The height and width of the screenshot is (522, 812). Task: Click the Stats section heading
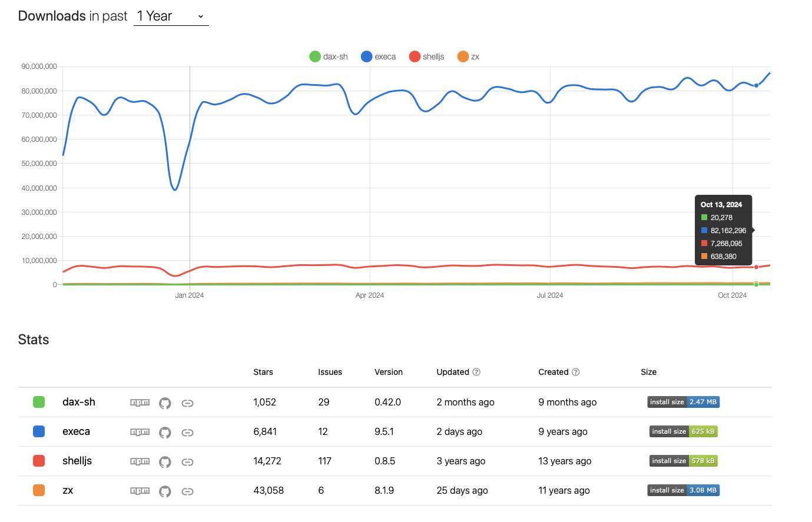point(34,340)
